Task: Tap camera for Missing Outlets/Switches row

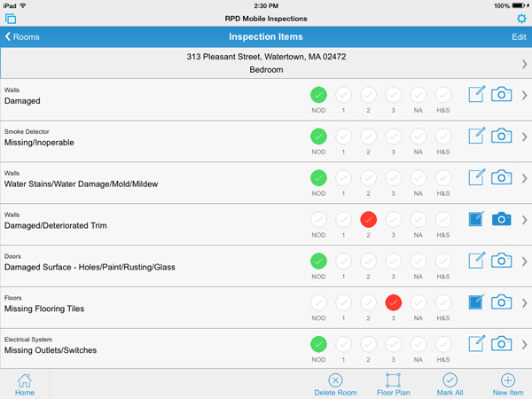Action: 502,344
